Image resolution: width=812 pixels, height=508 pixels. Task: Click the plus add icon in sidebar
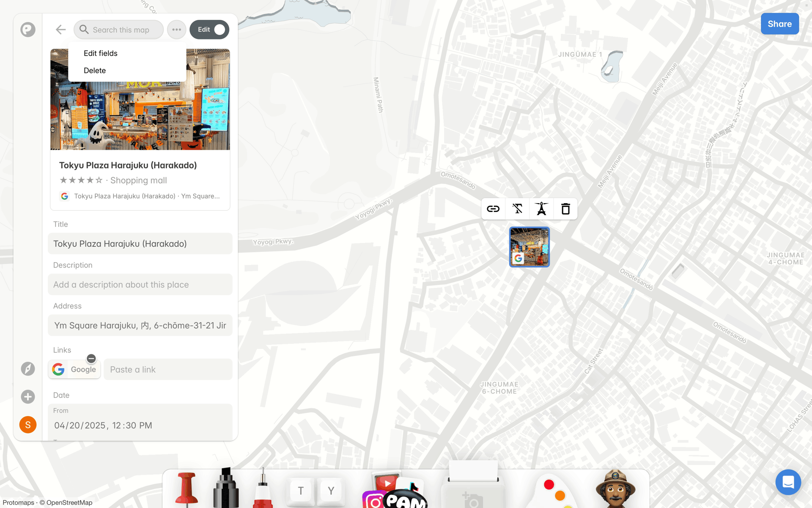coord(28,397)
